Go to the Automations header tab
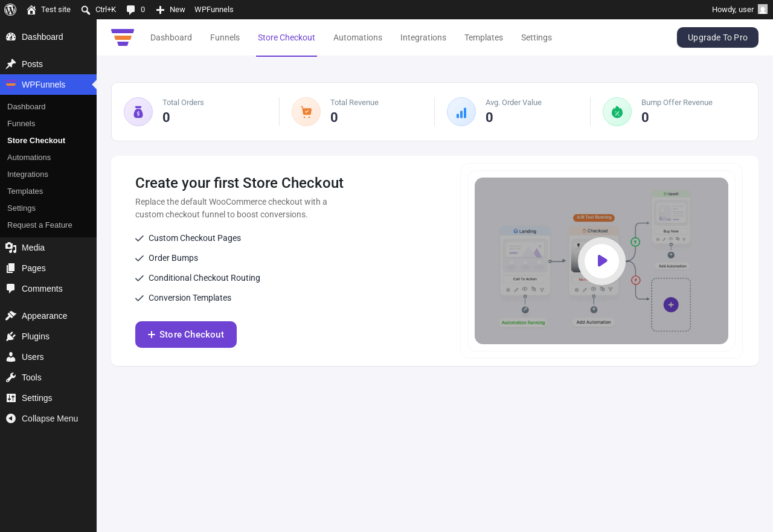The image size is (773, 532). click(358, 37)
